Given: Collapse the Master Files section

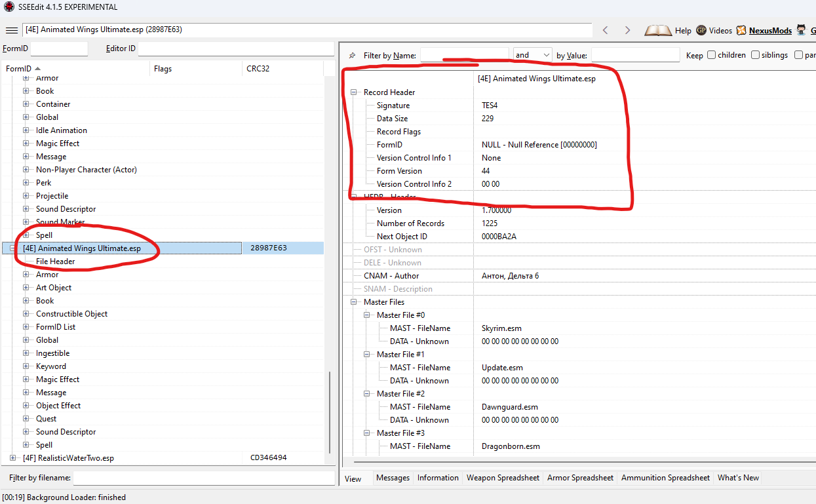Looking at the screenshot, I should coord(355,302).
